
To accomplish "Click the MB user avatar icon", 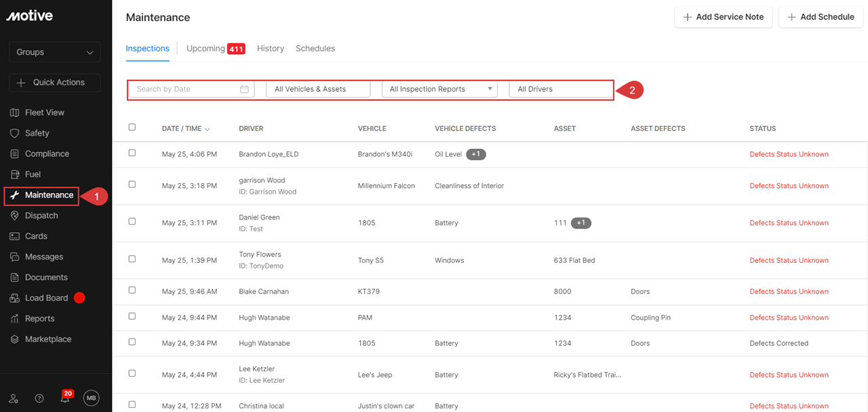I will pyautogui.click(x=91, y=398).
